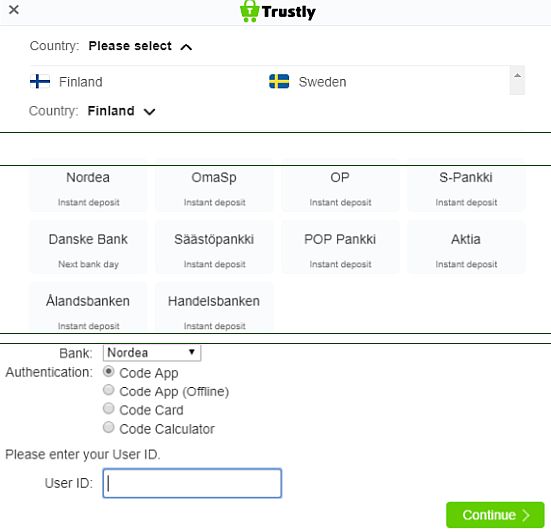Collapse the 'Please select' country chevron

tap(186, 47)
